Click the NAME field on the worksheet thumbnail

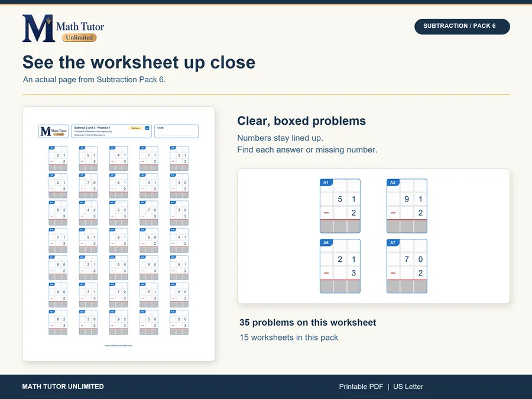pyautogui.click(x=176, y=131)
